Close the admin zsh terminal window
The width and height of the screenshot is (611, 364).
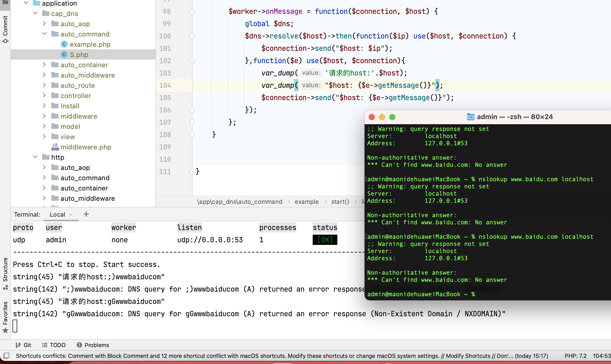(x=371, y=117)
